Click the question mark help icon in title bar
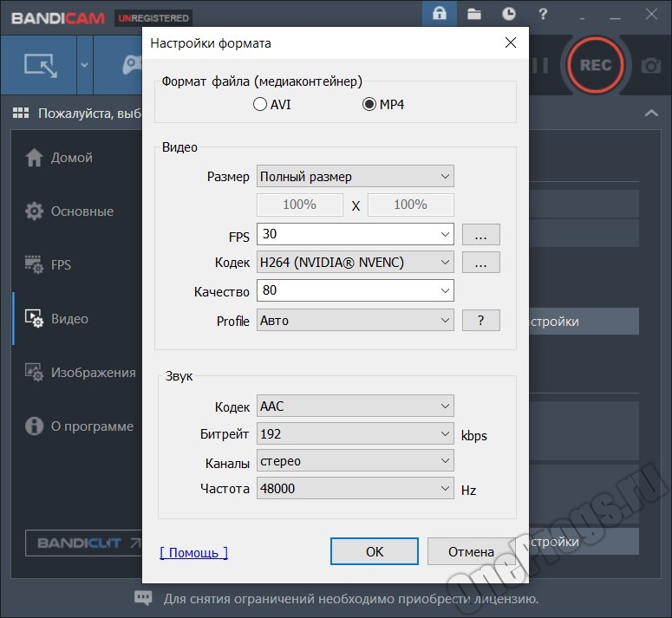Screen dimensions: 672x618 (x=542, y=14)
